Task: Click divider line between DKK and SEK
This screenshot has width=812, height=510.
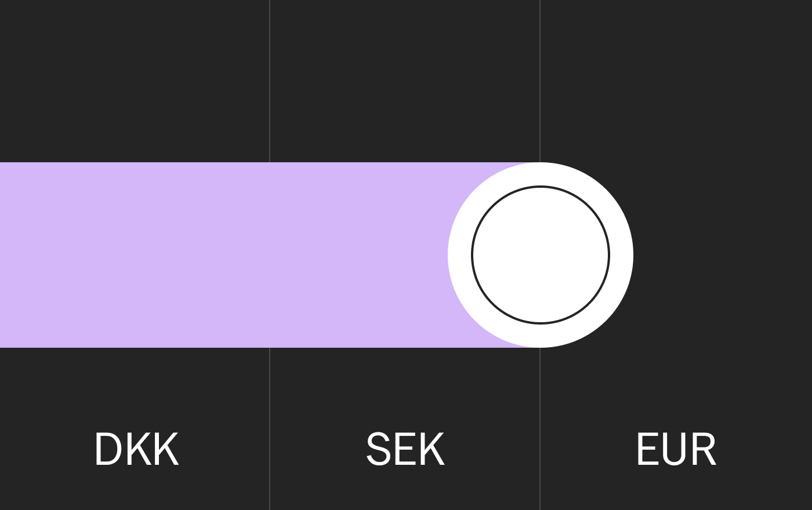Action: click(270, 81)
